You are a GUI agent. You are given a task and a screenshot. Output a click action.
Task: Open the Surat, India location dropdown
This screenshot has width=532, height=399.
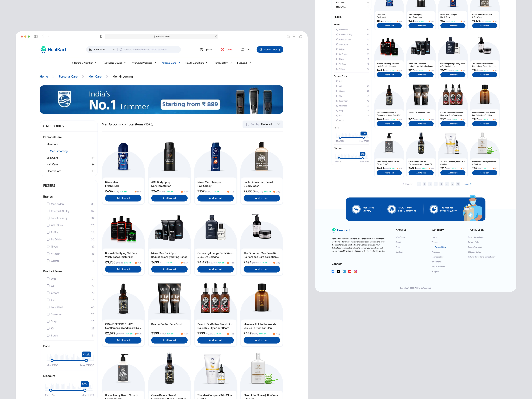pos(101,49)
